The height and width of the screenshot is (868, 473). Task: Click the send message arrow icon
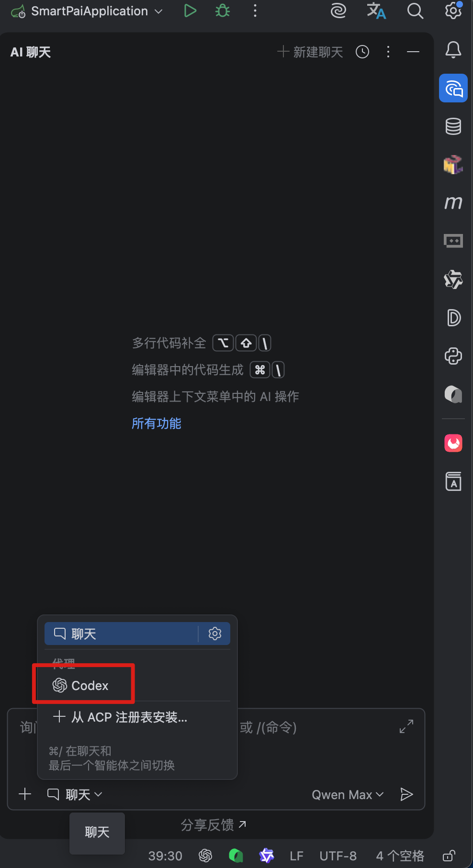406,794
